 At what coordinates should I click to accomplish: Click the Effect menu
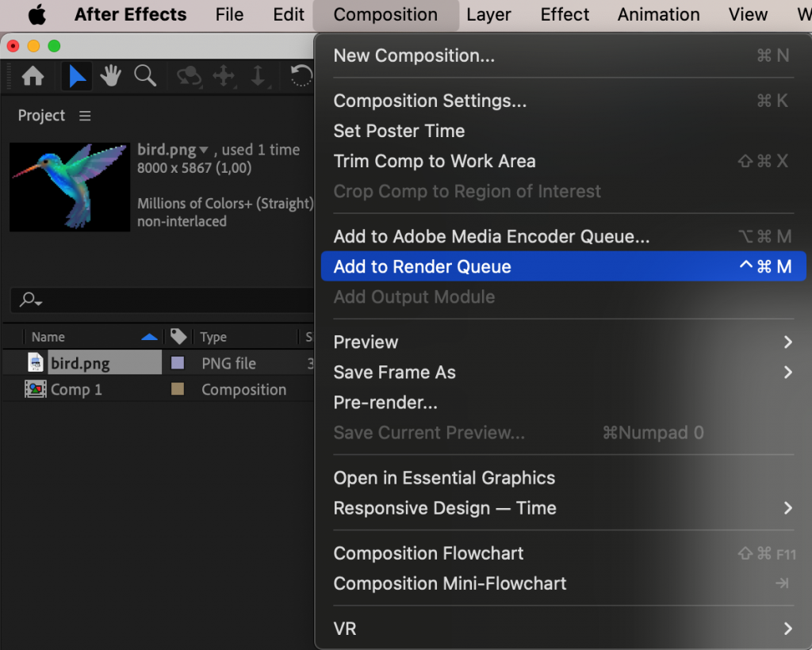(x=564, y=14)
